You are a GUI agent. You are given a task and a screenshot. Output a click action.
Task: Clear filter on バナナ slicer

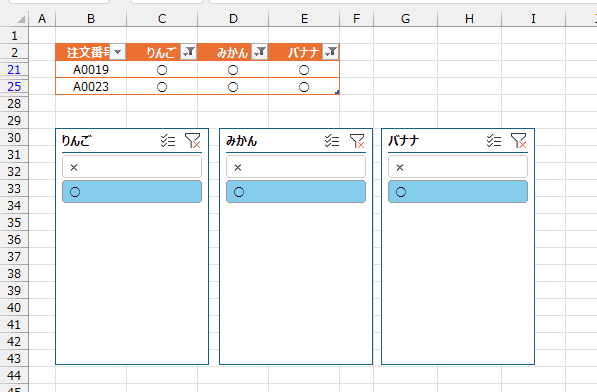519,141
